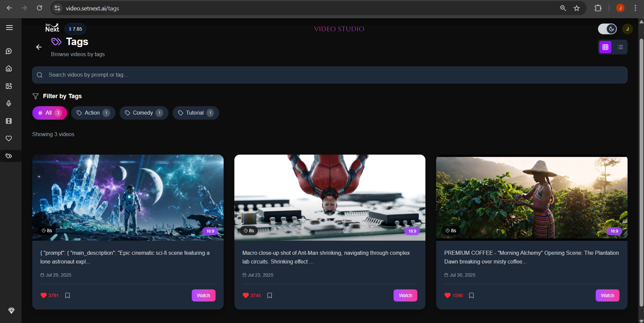Click the diamond premium icon in sidebar
Image resolution: width=644 pixels, height=323 pixels.
coord(11,311)
